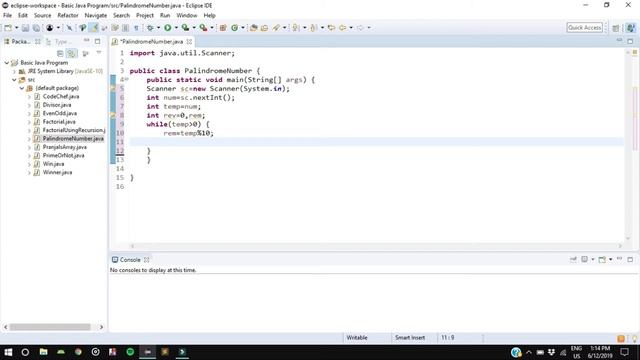640x360 pixels.
Task: Click the Display Selected Console icon
Action: [585, 259]
